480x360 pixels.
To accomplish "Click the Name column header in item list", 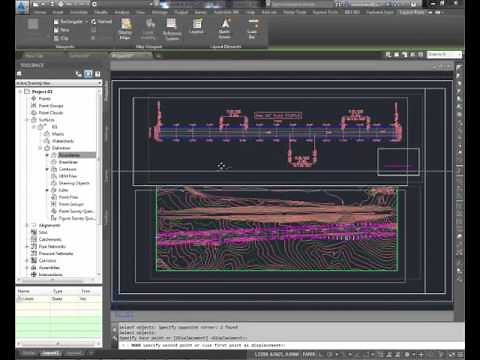I will pos(23,291).
